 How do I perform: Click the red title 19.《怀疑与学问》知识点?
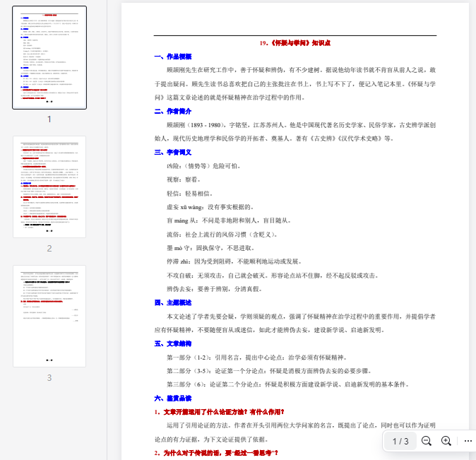tap(295, 43)
